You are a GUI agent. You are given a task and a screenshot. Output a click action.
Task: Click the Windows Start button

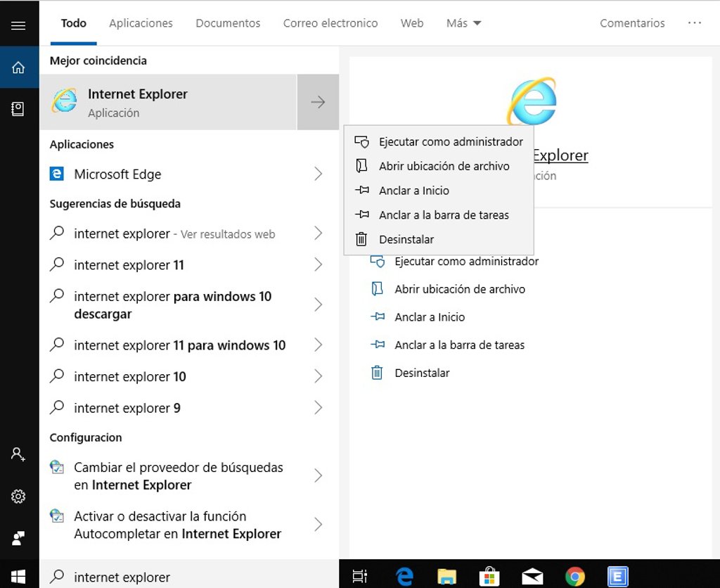[x=18, y=577]
